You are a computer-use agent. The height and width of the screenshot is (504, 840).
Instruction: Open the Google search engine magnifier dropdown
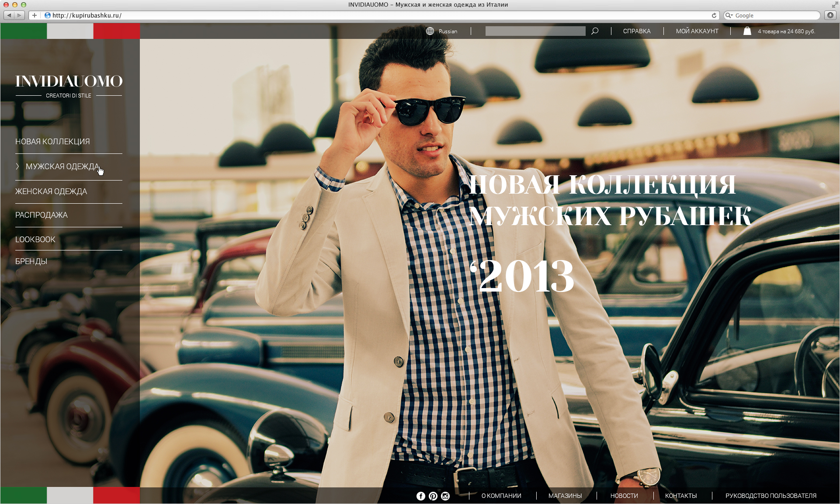729,15
